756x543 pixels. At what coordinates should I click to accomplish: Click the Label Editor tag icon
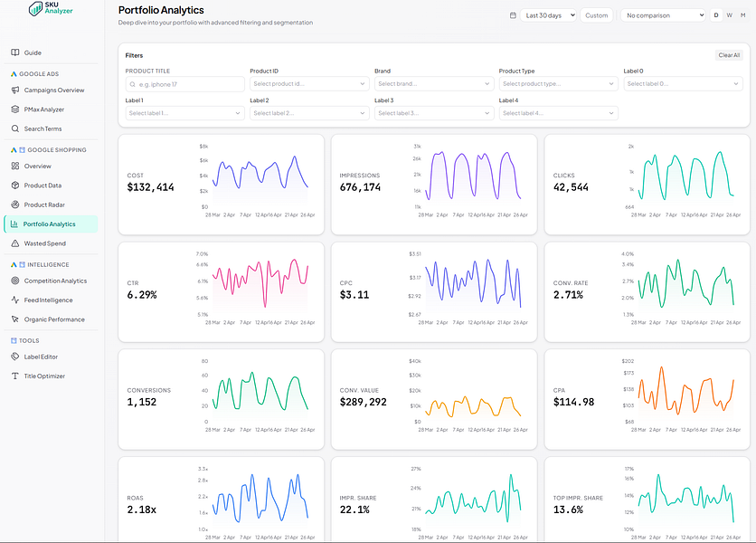(15, 357)
